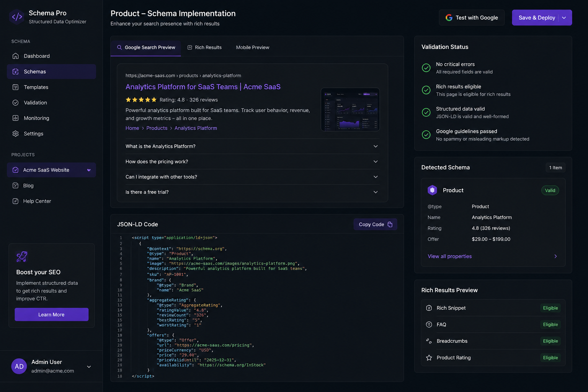The image size is (588, 392).
Task: Click the Products breadcrumb link
Action: [x=157, y=128]
